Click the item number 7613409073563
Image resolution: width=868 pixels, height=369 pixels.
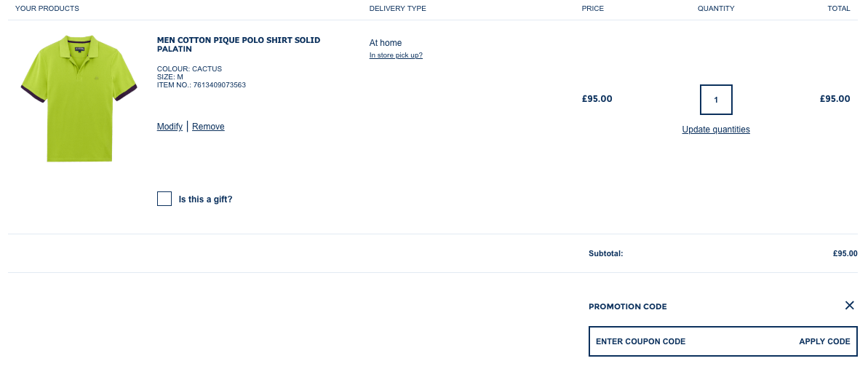[x=219, y=84]
